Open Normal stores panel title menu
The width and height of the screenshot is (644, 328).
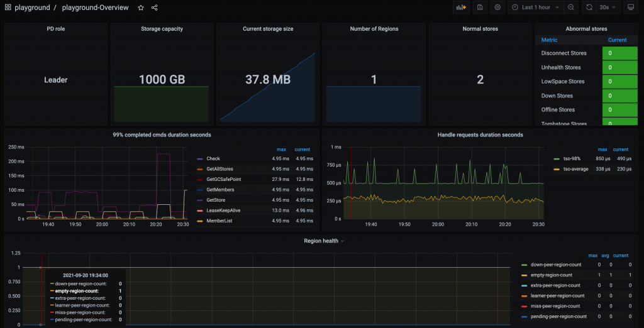[x=480, y=29]
